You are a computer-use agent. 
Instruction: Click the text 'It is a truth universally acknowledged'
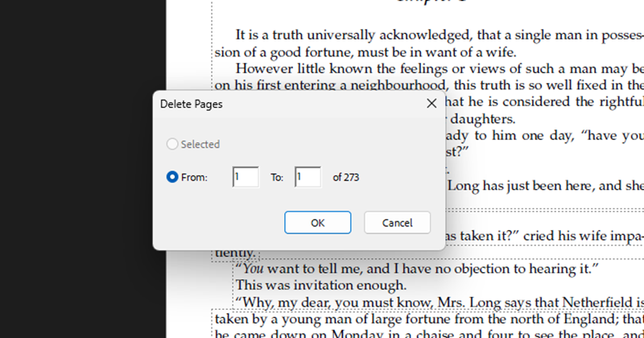tap(353, 35)
